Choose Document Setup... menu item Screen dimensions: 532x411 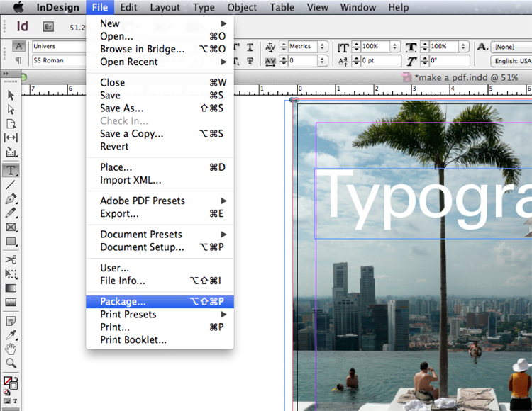coord(160,247)
